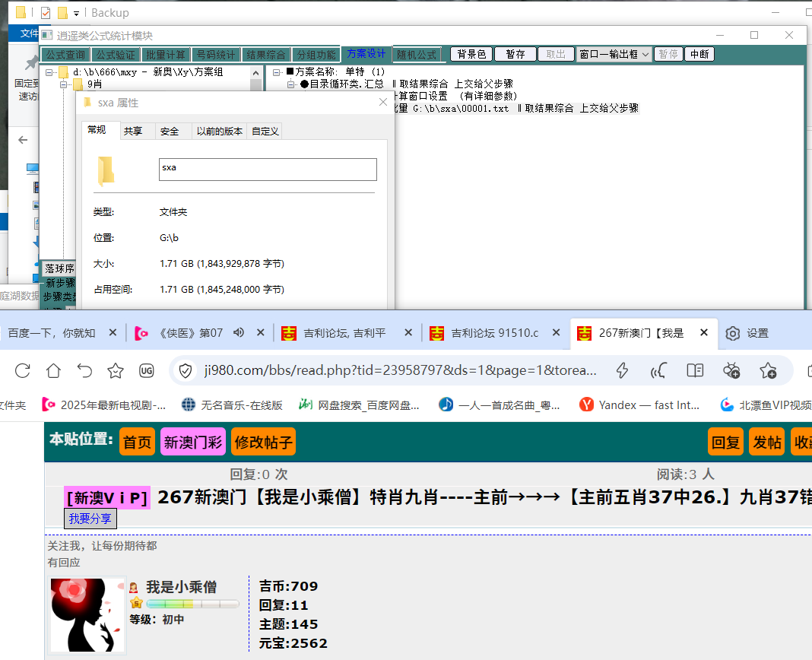
Task: Click the 背景色 button
Action: (x=471, y=54)
